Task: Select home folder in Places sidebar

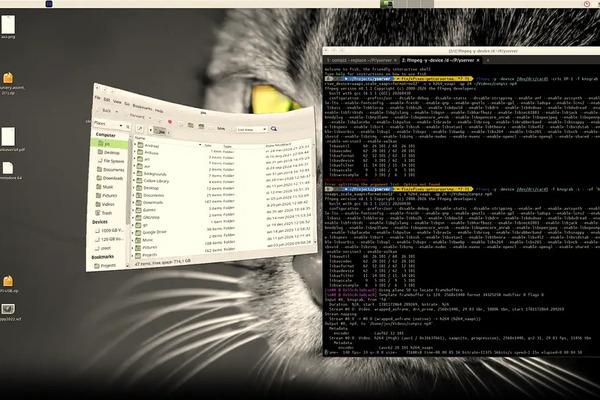Action: coord(110,144)
